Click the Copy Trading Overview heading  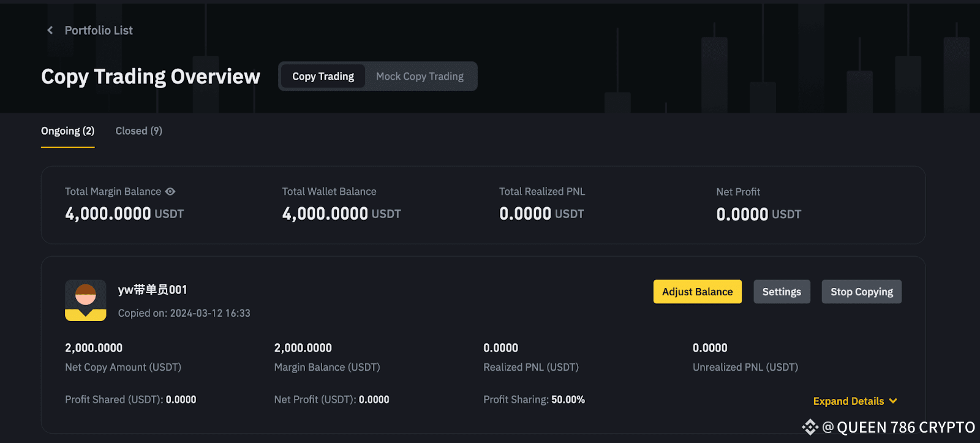tap(151, 77)
